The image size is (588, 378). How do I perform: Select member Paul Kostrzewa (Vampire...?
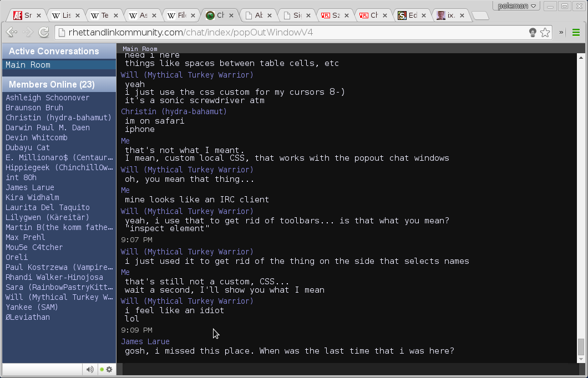59,268
